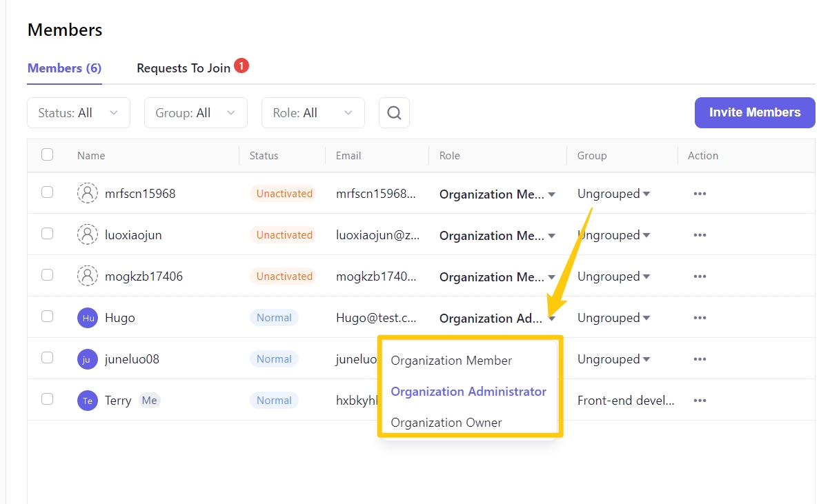The height and width of the screenshot is (504, 830).
Task: Open more actions menu for Hugo
Action: pyautogui.click(x=700, y=318)
